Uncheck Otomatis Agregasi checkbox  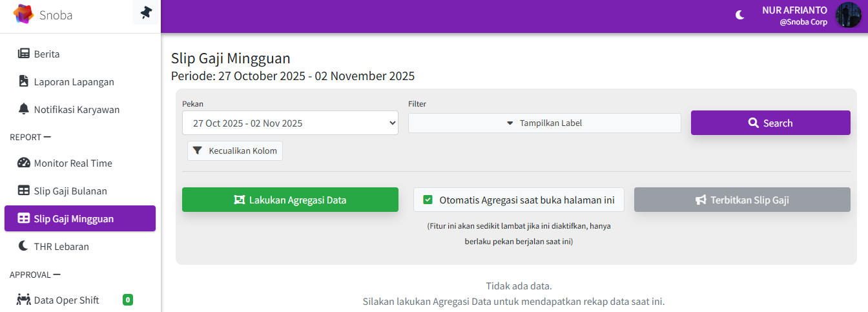tap(428, 200)
